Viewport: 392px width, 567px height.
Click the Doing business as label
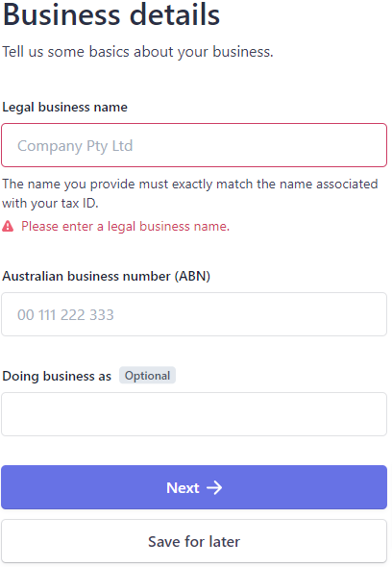tap(57, 376)
